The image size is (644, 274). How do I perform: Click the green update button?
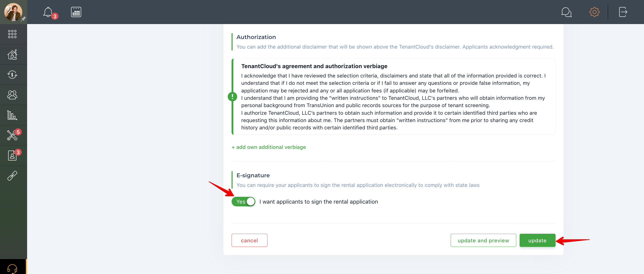[537, 240]
